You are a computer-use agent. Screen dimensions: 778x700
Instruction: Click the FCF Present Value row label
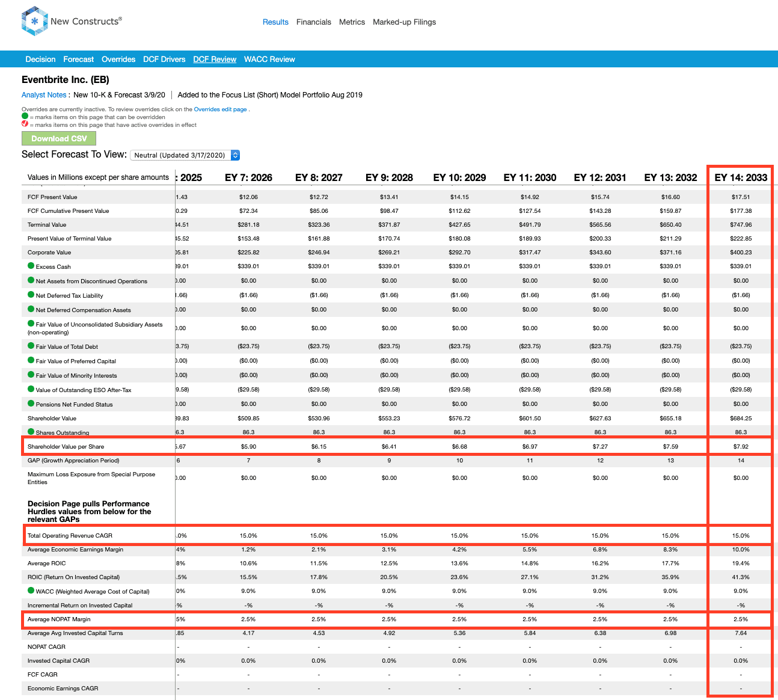(52, 197)
